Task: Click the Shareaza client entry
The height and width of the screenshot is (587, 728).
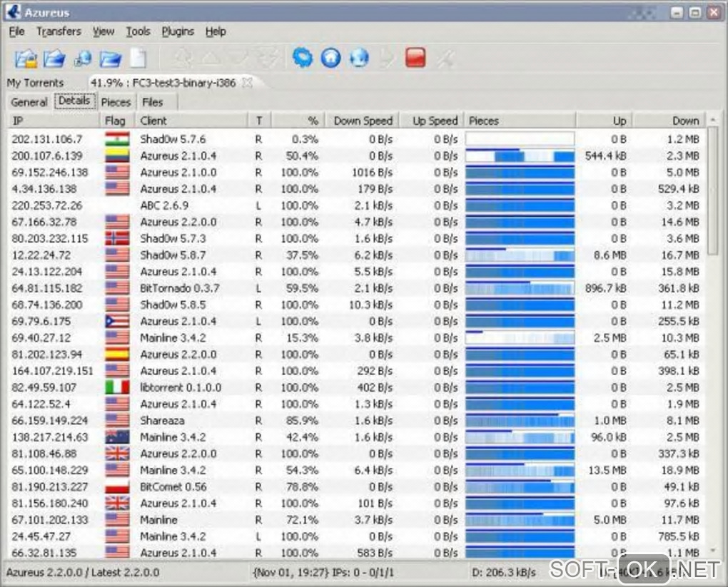Action: [162, 420]
